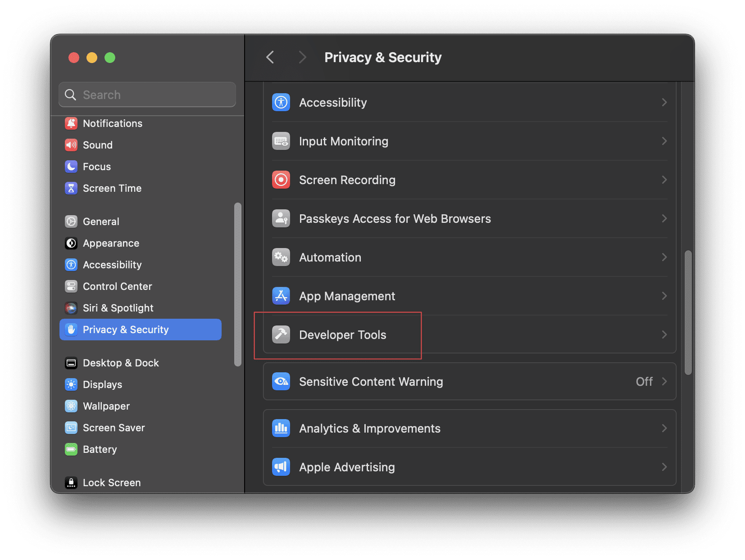Go back with the back arrow

click(270, 58)
